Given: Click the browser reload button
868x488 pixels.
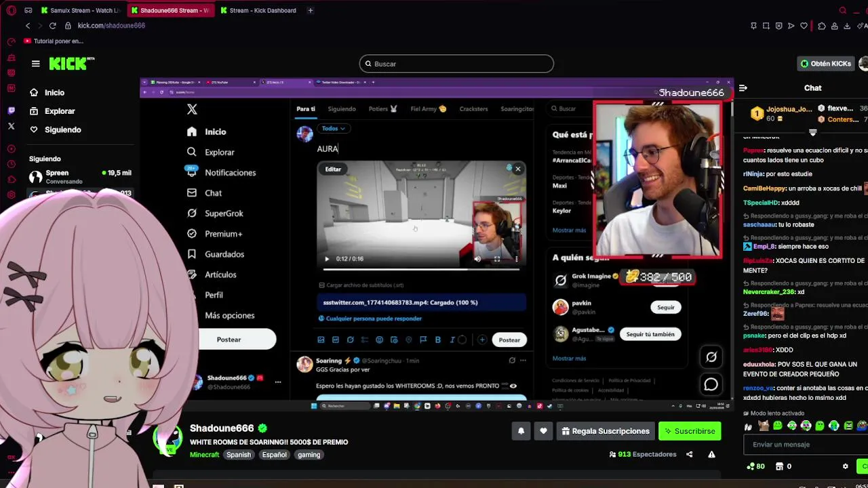Looking at the screenshot, I should 52,26.
